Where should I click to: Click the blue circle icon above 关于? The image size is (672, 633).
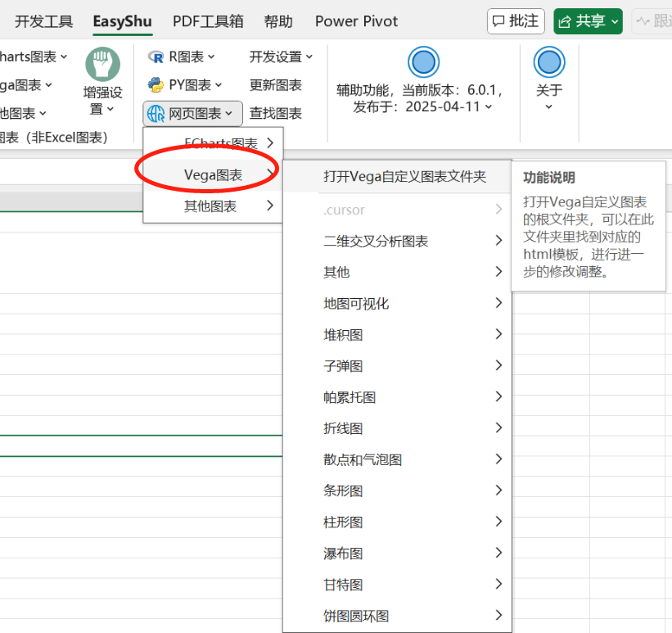pyautogui.click(x=549, y=62)
